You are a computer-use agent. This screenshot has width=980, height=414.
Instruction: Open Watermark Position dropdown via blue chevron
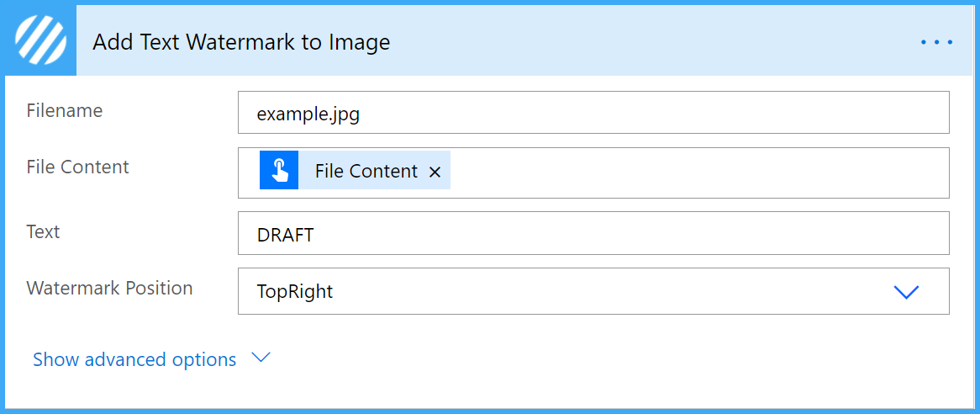(906, 292)
